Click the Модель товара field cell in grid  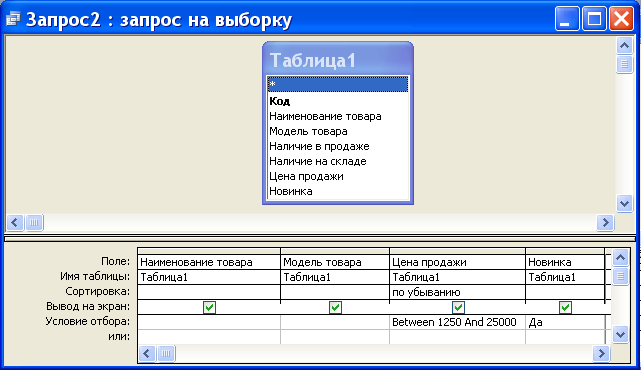pos(335,262)
